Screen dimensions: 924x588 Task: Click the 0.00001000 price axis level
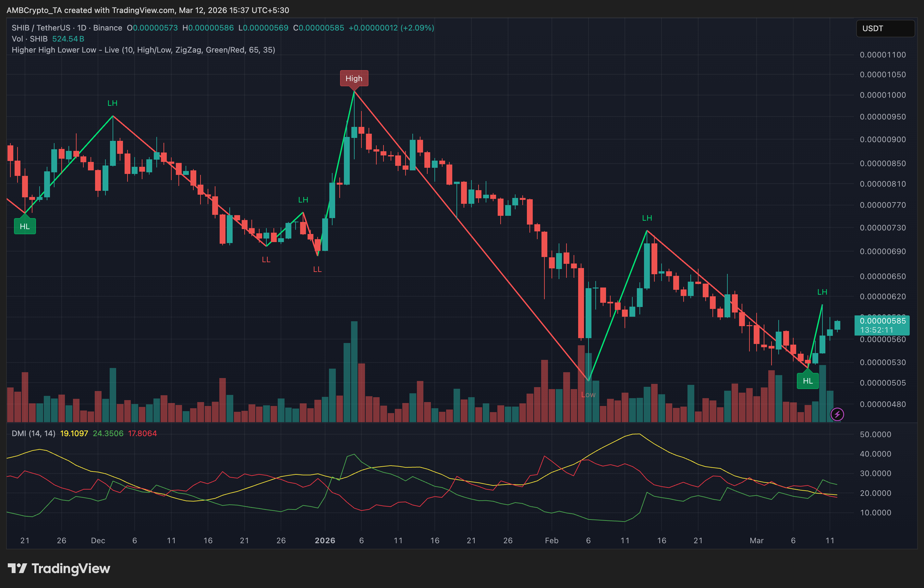click(882, 95)
